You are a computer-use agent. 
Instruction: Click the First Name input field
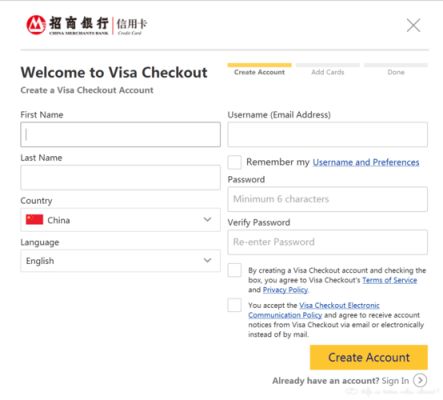(120, 134)
